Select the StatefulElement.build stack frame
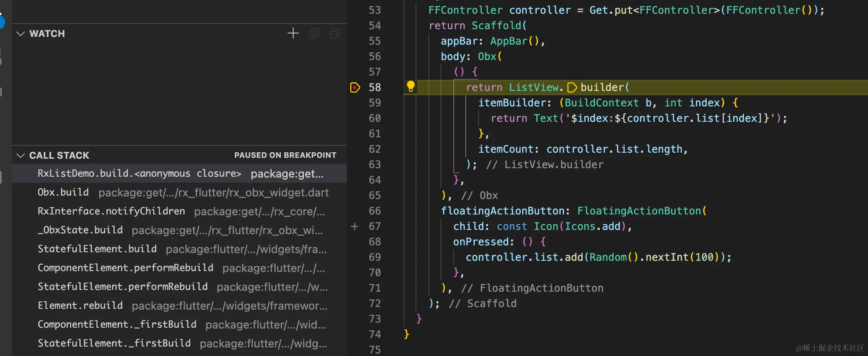 click(179, 249)
